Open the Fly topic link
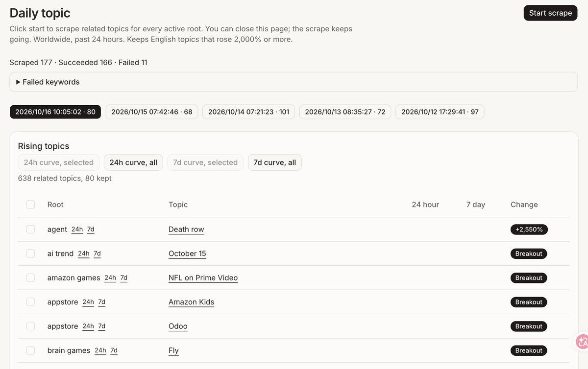The width and height of the screenshot is (588, 369). tap(173, 350)
